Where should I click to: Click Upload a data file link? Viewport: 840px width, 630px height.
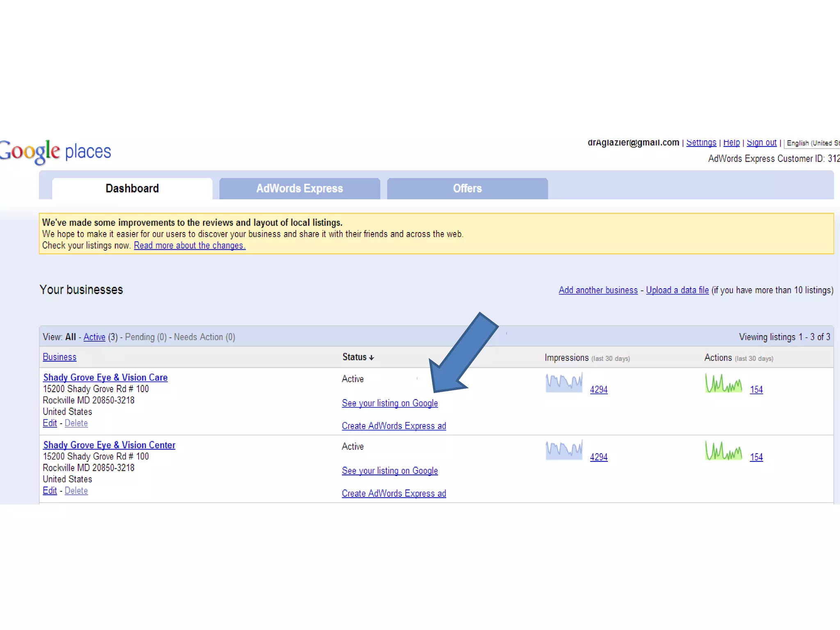(677, 290)
